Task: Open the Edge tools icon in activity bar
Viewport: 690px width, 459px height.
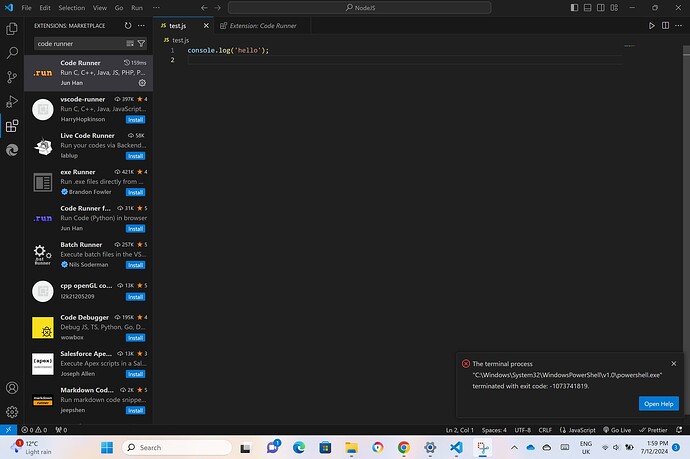Action: pos(12,151)
